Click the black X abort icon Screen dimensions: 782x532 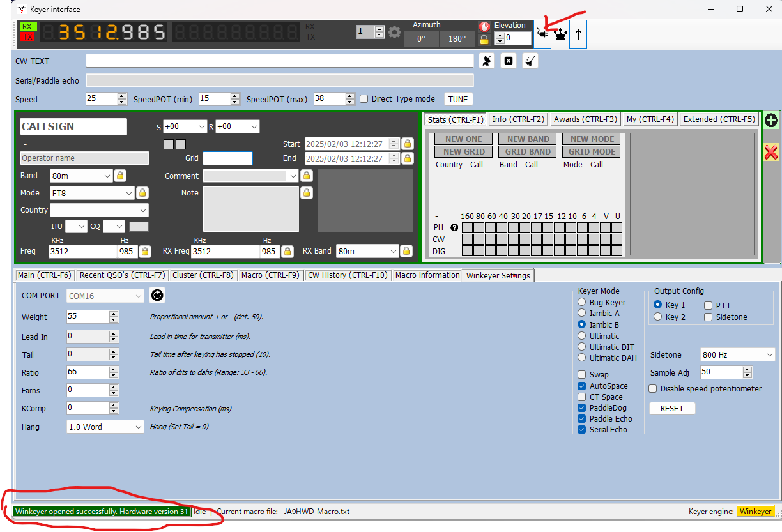[509, 61]
